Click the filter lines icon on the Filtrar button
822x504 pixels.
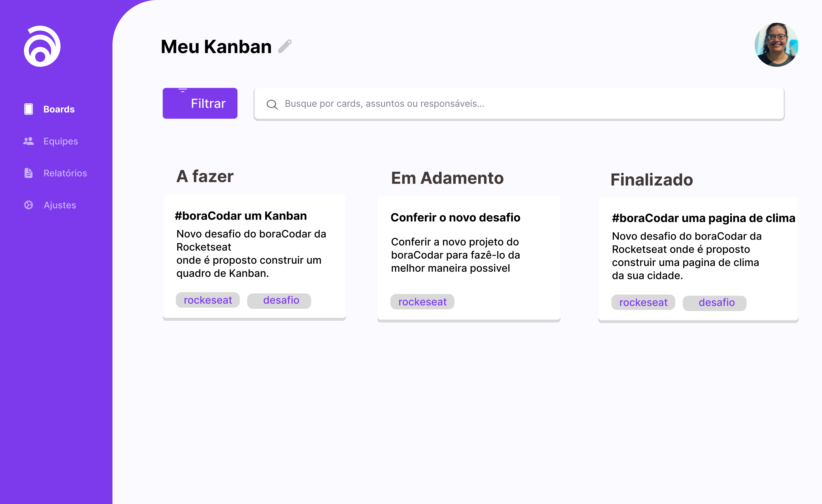183,90
